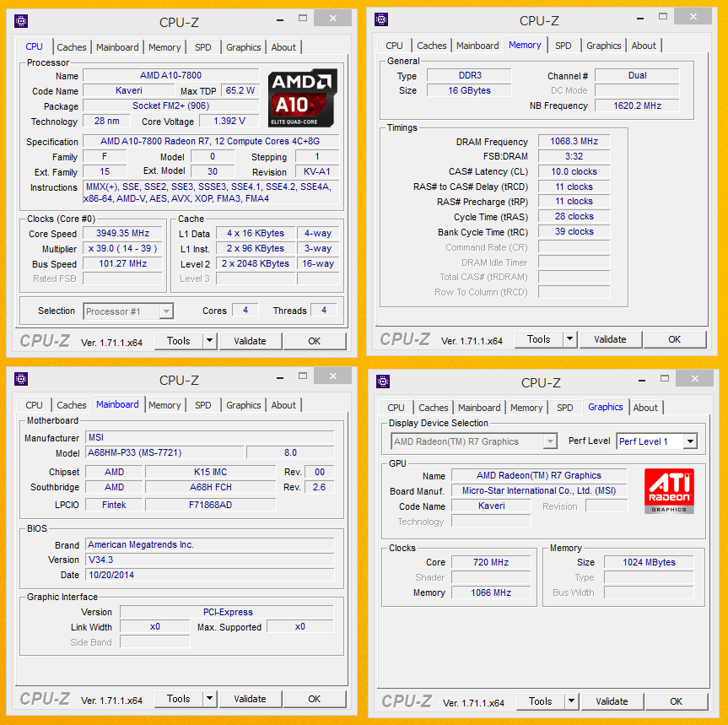Click Tools button in the CPU window
728x725 pixels.
click(x=179, y=341)
